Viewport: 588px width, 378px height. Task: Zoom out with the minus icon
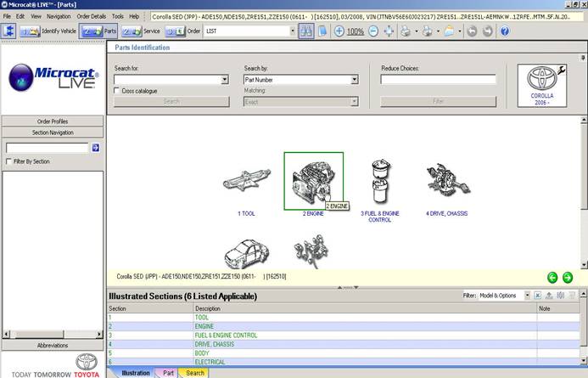373,31
